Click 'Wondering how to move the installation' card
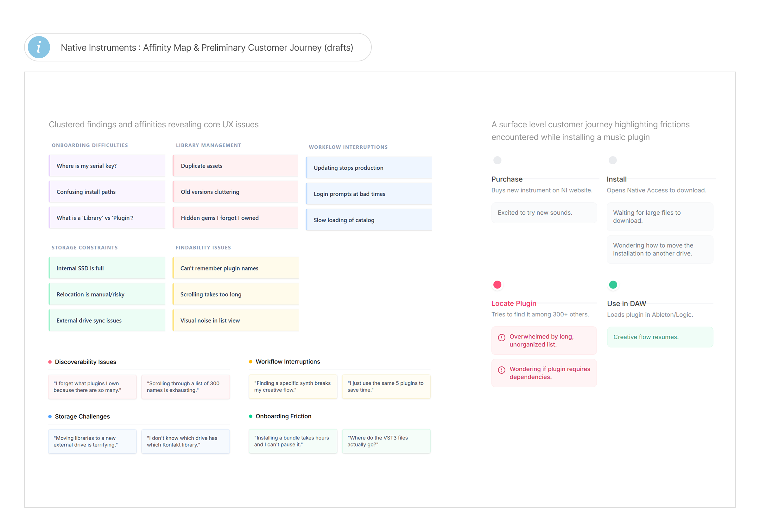Viewport: 760px width, 532px height. 660,249
